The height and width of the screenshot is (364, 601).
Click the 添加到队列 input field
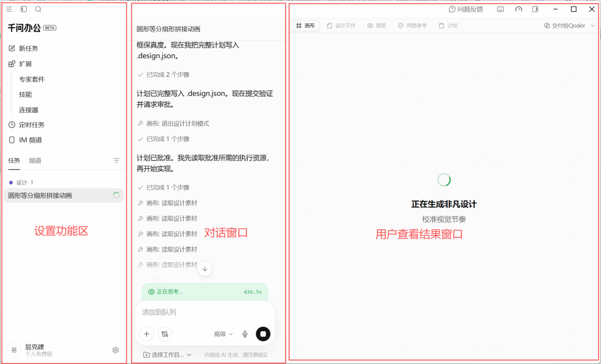pyautogui.click(x=205, y=312)
